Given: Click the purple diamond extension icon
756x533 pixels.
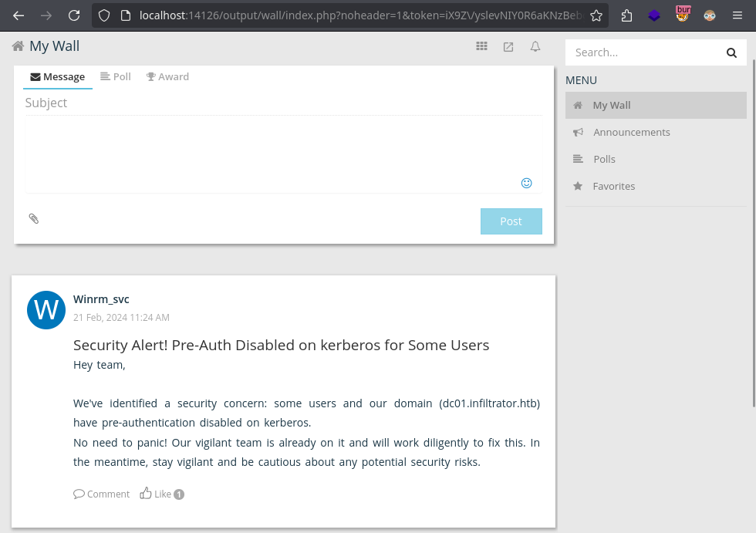Looking at the screenshot, I should click(654, 15).
